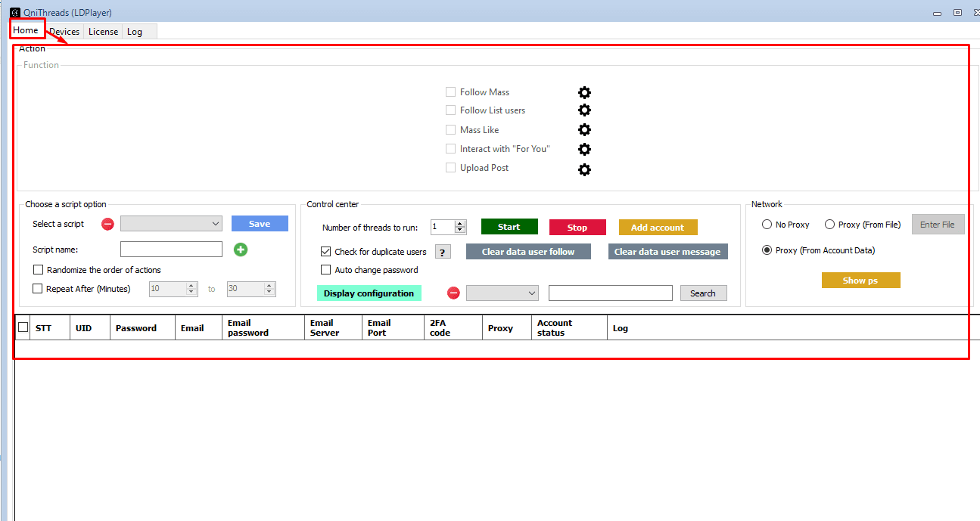This screenshot has width=980, height=521.
Task: Select Proxy (From Account Data) radio option
Action: (767, 250)
